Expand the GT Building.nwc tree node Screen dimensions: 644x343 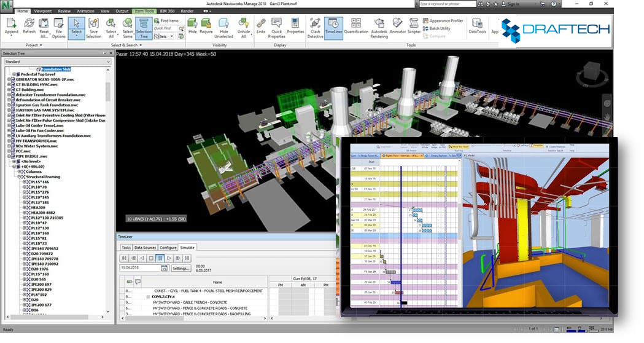click(10, 89)
